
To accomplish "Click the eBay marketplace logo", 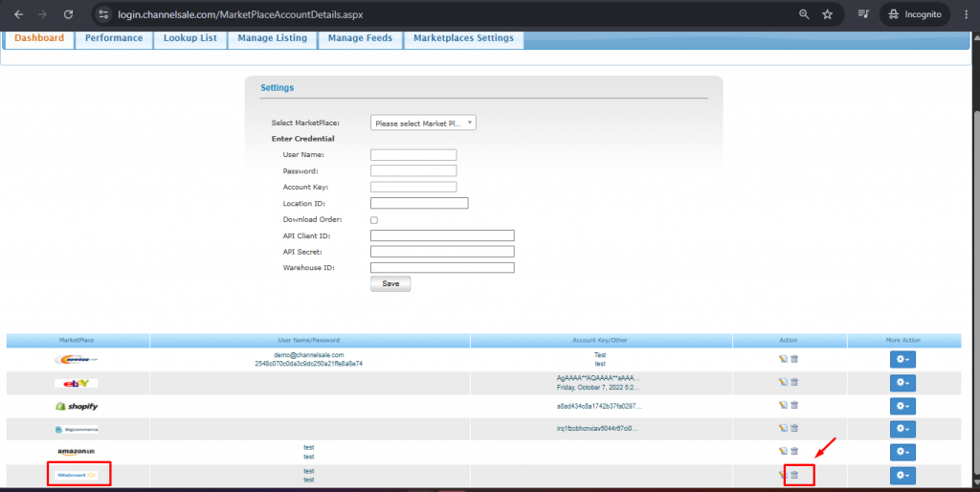I will point(77,383).
